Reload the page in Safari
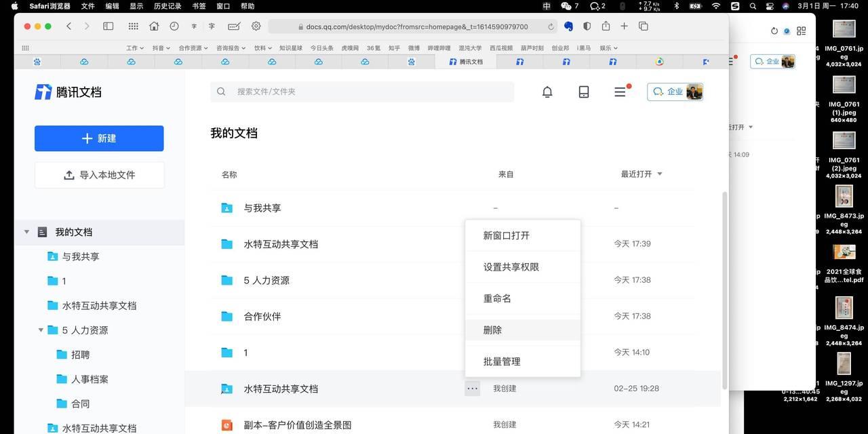 tap(551, 26)
